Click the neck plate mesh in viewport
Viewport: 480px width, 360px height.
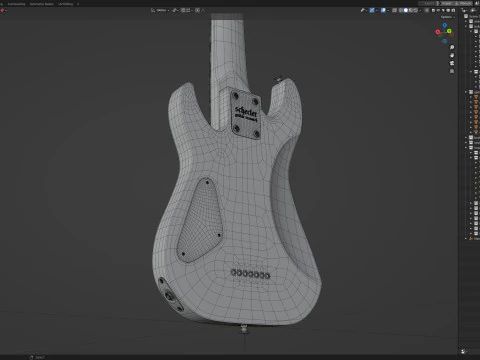(246, 114)
